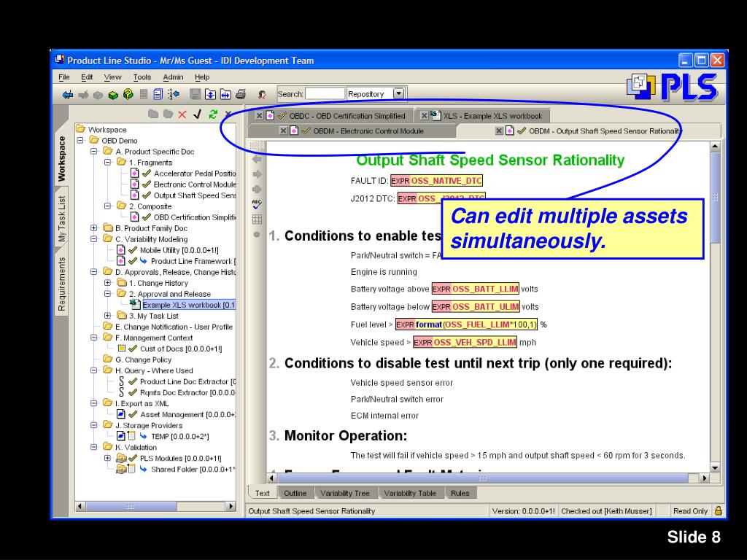The width and height of the screenshot is (747, 560).
Task: Collapse the A. Product Specific Doc folder
Action: coord(94,152)
